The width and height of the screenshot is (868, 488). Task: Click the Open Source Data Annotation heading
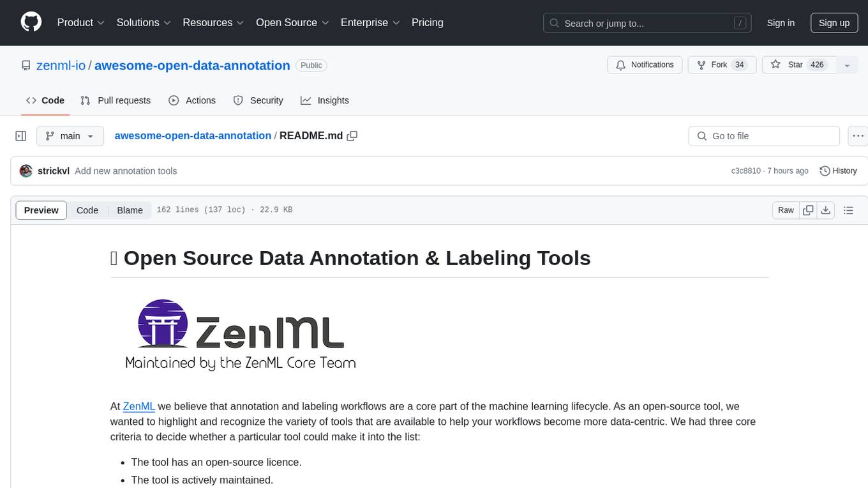coord(350,258)
